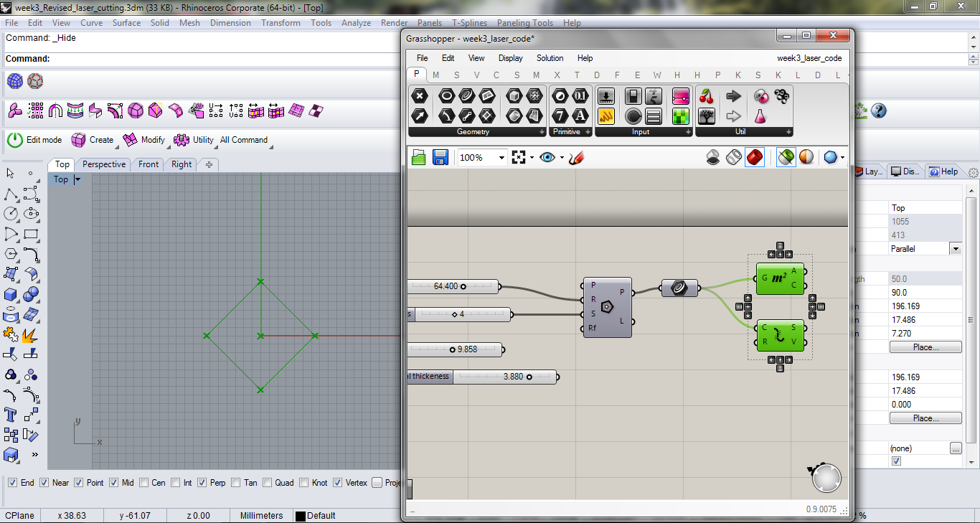
Task: Click the T-Splines Edit mode power icon
Action: pos(15,140)
